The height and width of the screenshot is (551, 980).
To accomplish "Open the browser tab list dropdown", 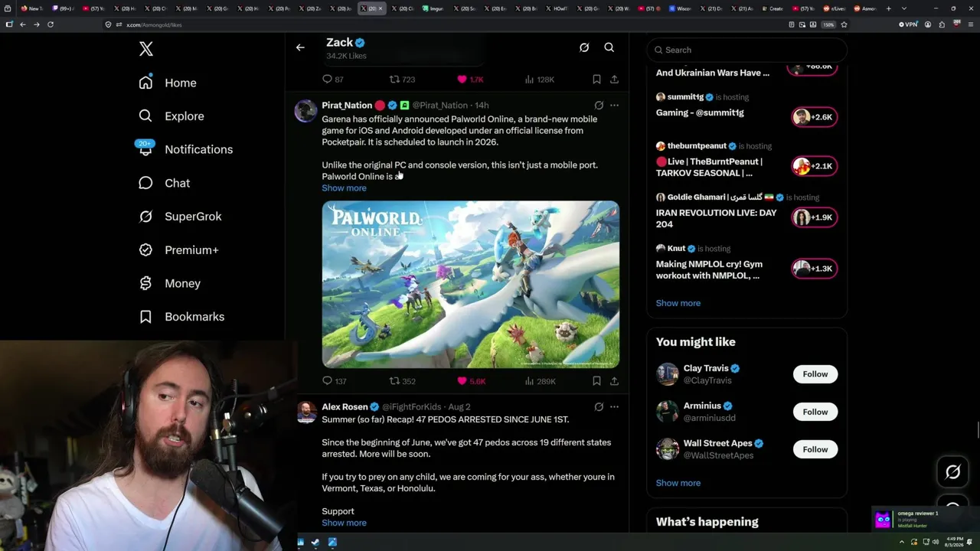I will pos(904,8).
